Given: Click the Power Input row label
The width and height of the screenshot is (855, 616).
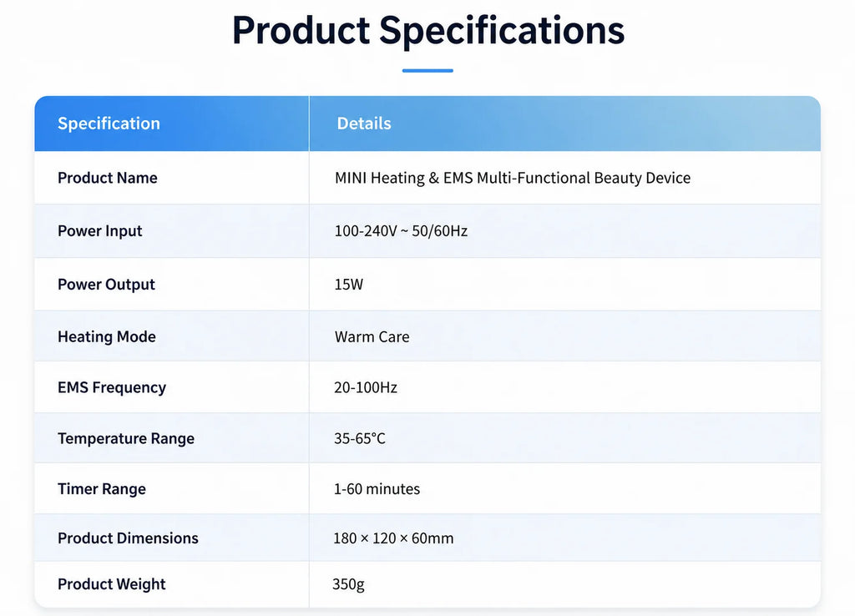Looking at the screenshot, I should click(x=100, y=231).
